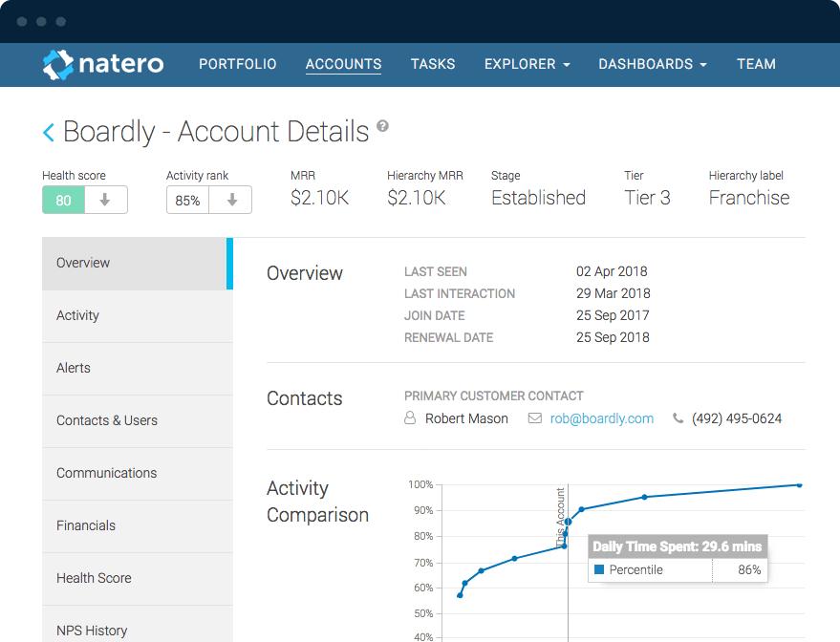Open rob@boardly.com email link
This screenshot has width=840, height=642.
tap(602, 418)
